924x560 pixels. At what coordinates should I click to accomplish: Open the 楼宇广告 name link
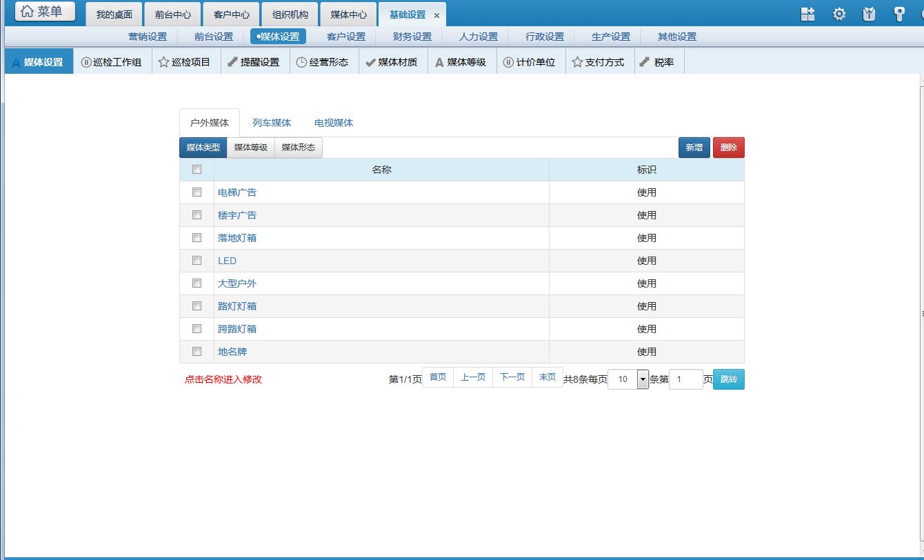tap(237, 215)
